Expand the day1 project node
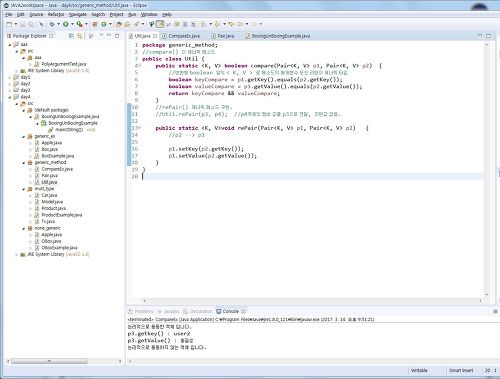This screenshot has height=379, width=500. (9, 77)
